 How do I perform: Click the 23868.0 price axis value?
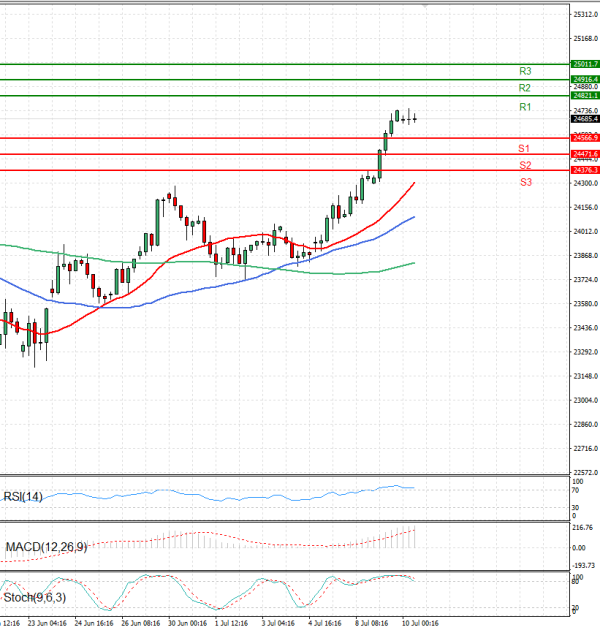click(x=586, y=256)
